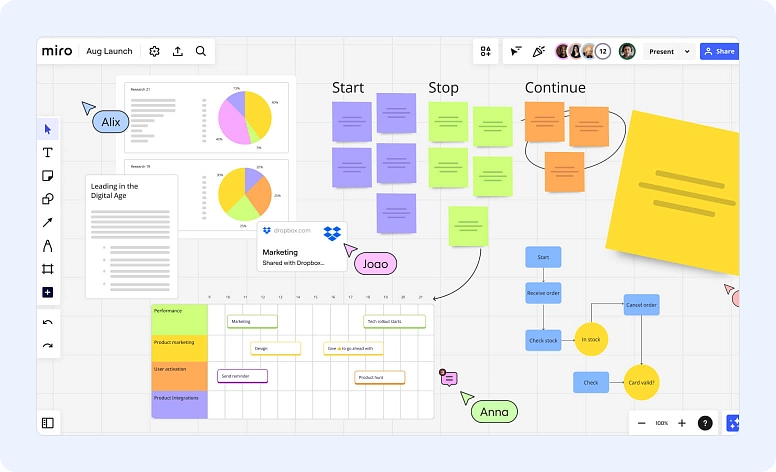Click the Share button
Viewport: 776px width, 472px height.
(x=720, y=51)
